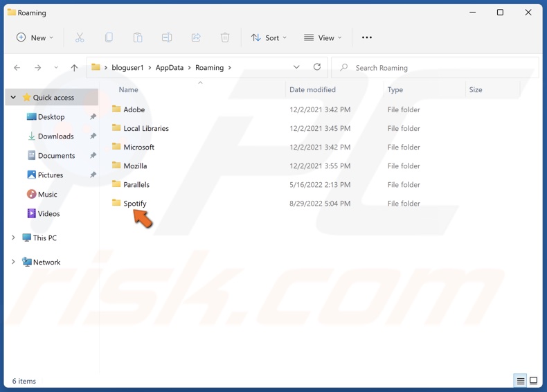Screen dimensions: 547x392
Task: Unpin Downloads using its pin icon
Action: (93, 136)
